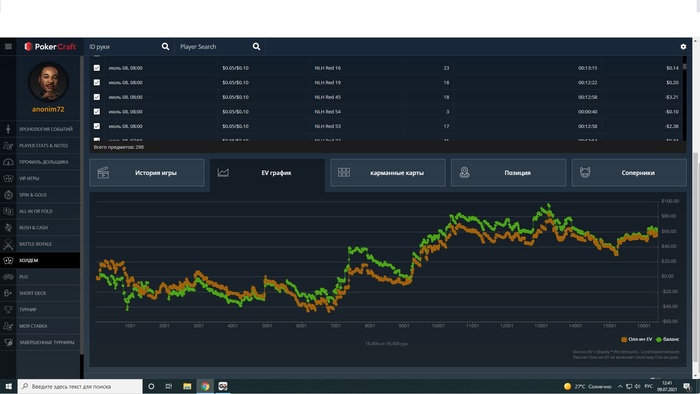Click the NLH Red 16 table name
The width and height of the screenshot is (700, 394).
[x=327, y=68]
